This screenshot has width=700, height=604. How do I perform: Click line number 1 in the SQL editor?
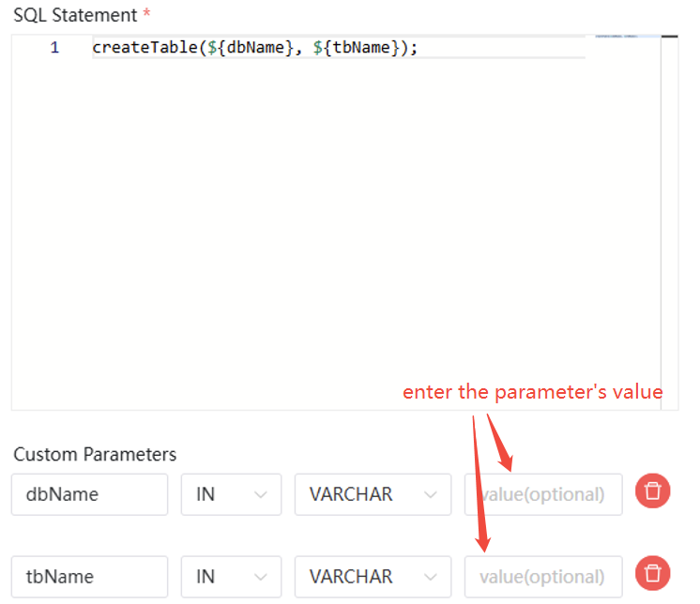[54, 48]
